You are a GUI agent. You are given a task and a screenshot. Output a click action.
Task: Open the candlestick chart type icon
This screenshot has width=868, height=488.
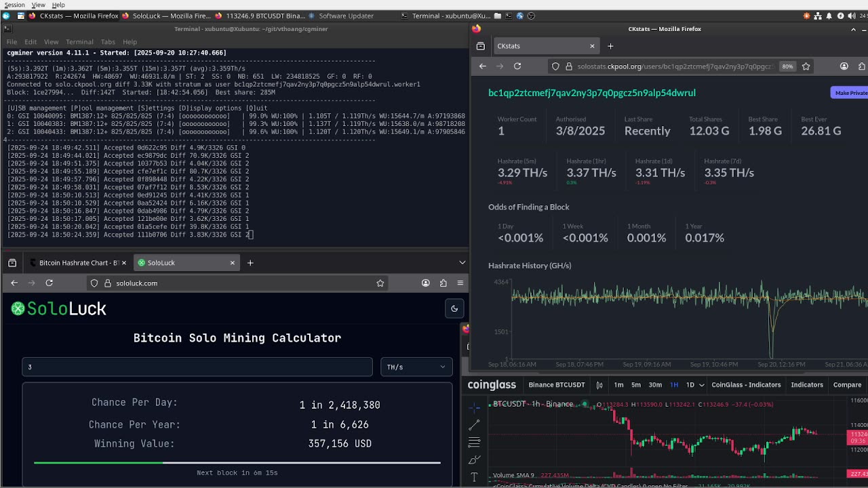tap(599, 385)
